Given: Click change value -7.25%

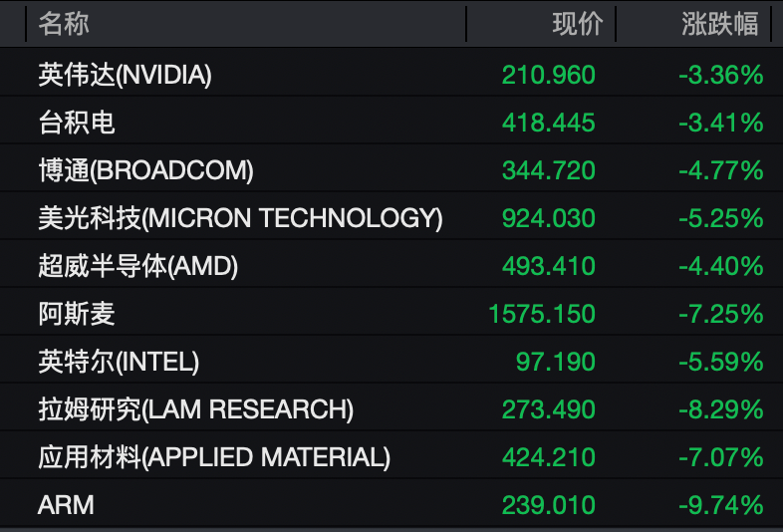Looking at the screenshot, I should point(721,314).
